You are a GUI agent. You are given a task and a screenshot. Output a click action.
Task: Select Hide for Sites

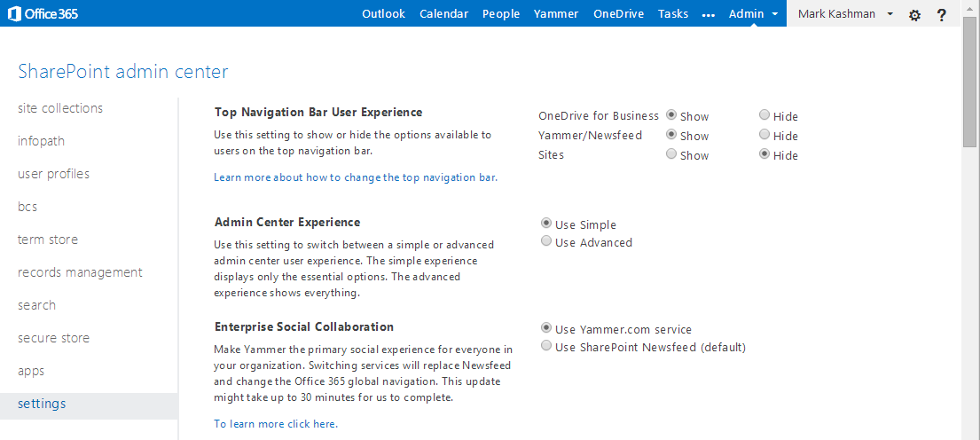coord(764,154)
